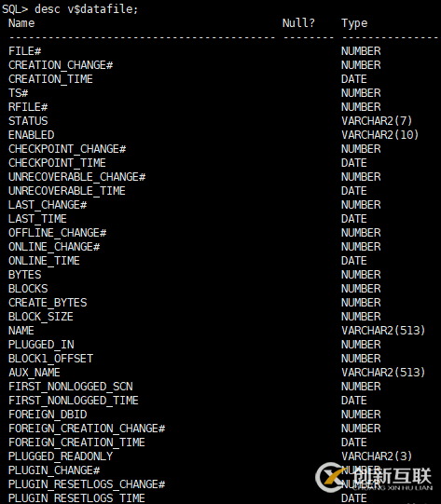Click VARCHAR2(3) type of PLUGGED_READONLY
Viewport: 441px width, 504px height.
377,456
